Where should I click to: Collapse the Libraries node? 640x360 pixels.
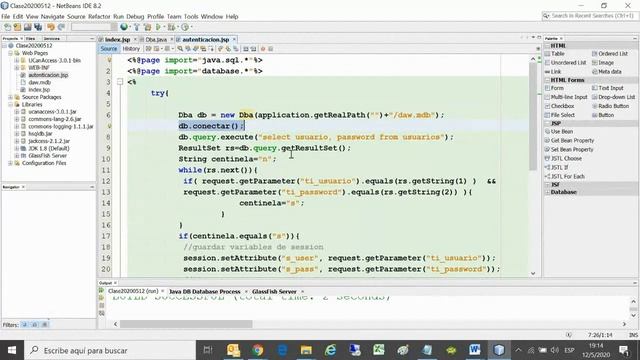(x=10, y=104)
